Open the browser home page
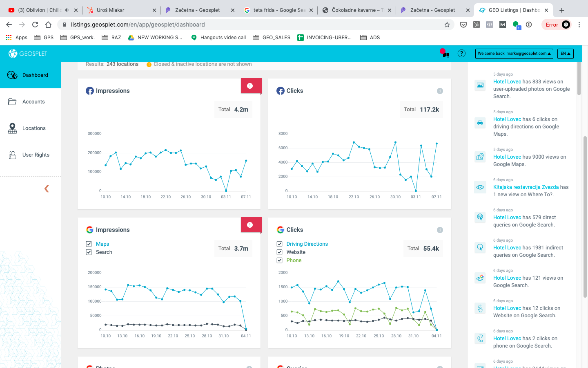Image resolution: width=588 pixels, height=368 pixels. (x=48, y=25)
